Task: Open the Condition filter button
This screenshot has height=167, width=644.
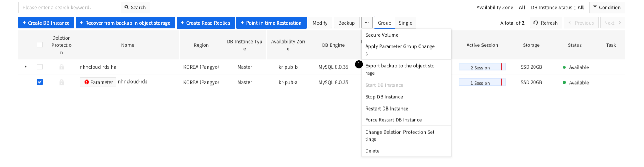Action: [x=607, y=7]
